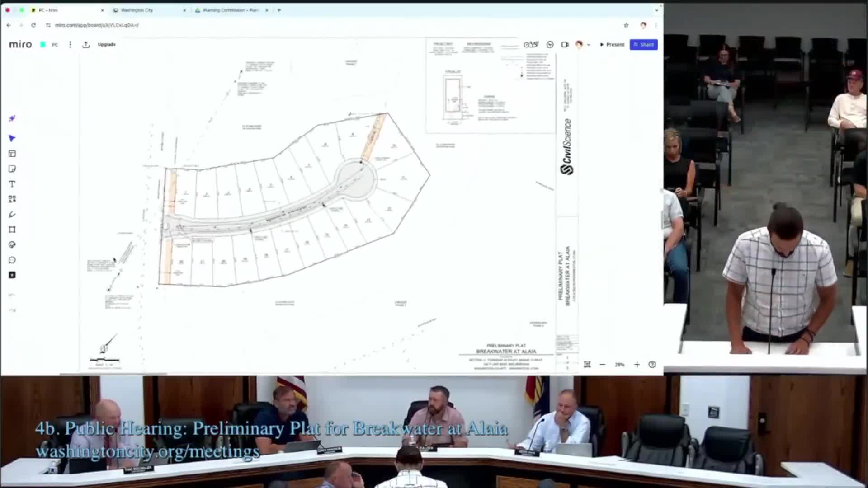Zoom in with the plus control
This screenshot has width=868, height=488.
(637, 364)
